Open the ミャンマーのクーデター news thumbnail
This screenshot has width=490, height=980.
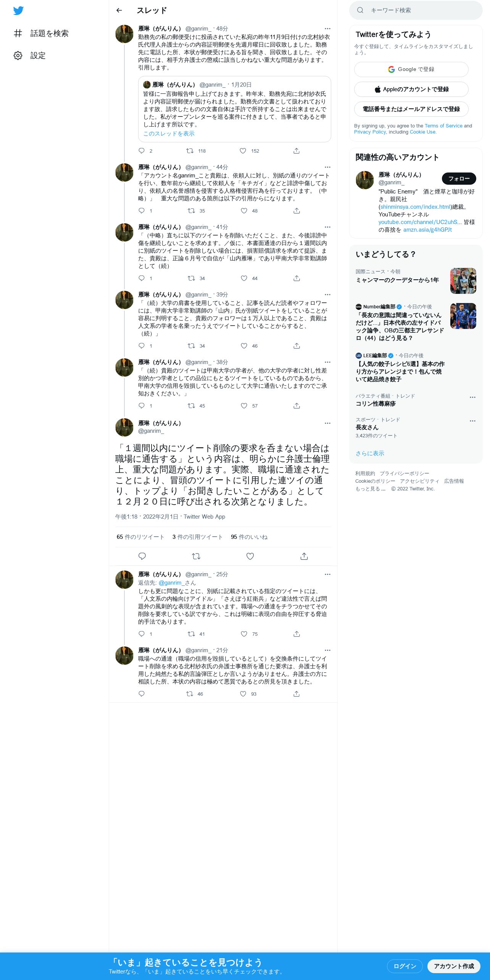pos(463,281)
